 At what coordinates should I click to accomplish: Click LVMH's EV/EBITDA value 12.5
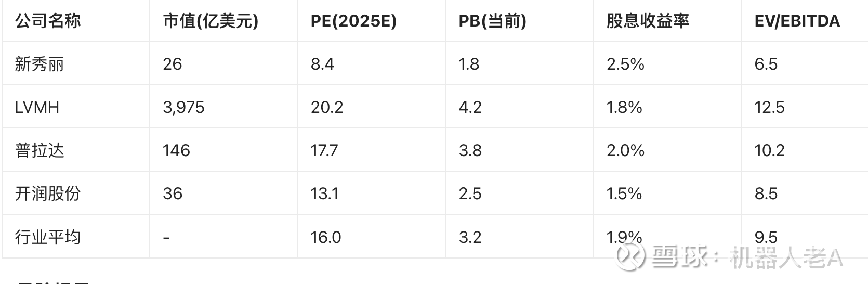769,107
